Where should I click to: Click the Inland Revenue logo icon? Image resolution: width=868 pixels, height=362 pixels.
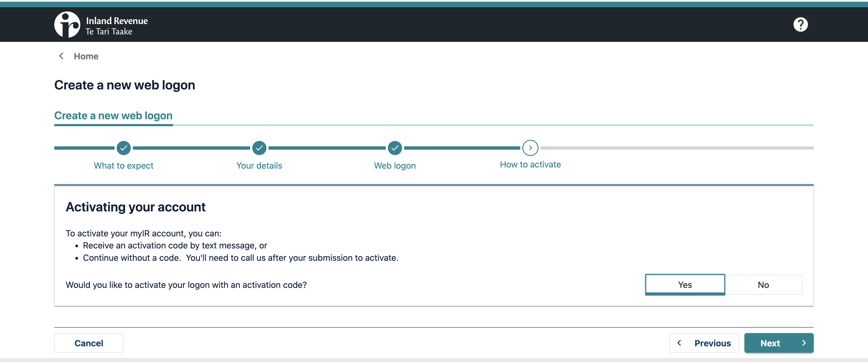67,25
